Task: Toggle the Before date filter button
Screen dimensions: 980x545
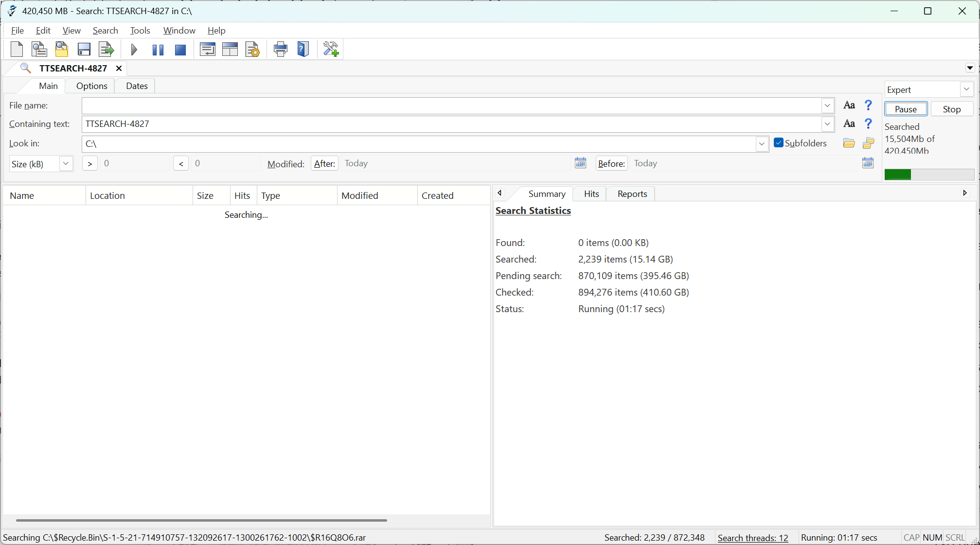Action: pos(611,164)
